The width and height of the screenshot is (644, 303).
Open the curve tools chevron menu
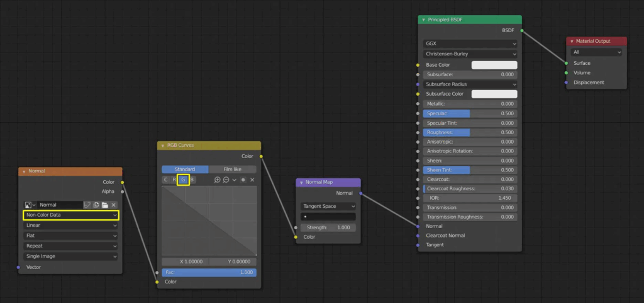click(235, 180)
